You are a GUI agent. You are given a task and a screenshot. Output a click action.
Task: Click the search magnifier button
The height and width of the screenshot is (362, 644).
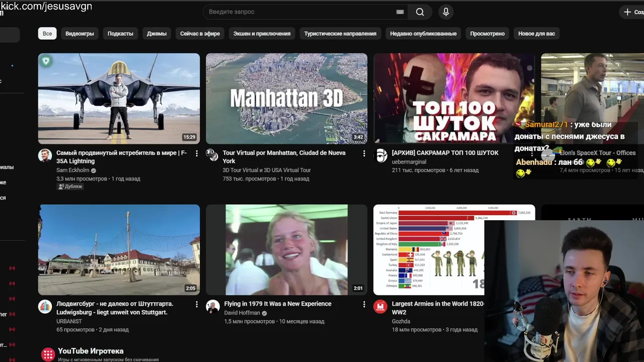420,12
